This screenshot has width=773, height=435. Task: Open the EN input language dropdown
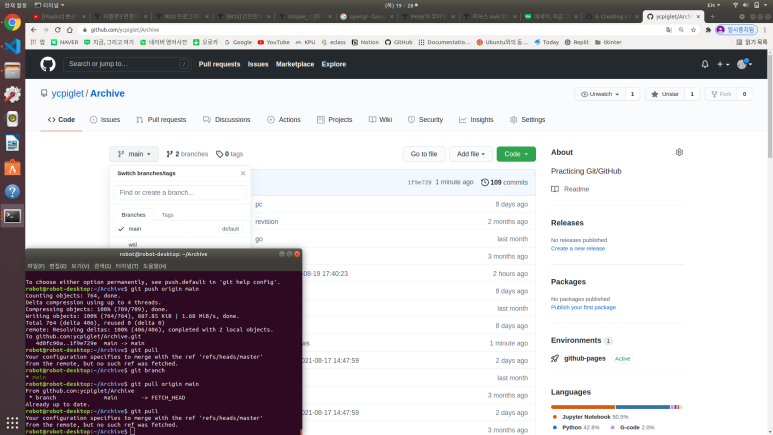[713, 5]
